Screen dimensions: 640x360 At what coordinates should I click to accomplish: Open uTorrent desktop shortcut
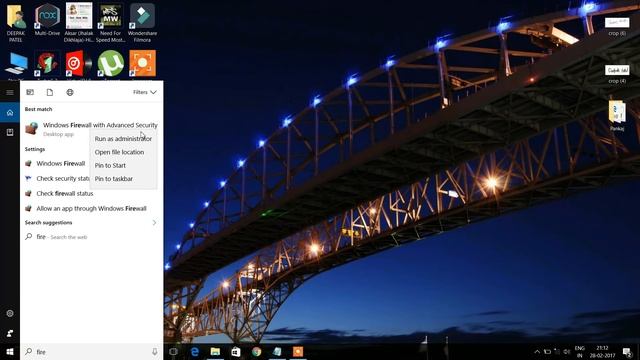tap(111, 64)
